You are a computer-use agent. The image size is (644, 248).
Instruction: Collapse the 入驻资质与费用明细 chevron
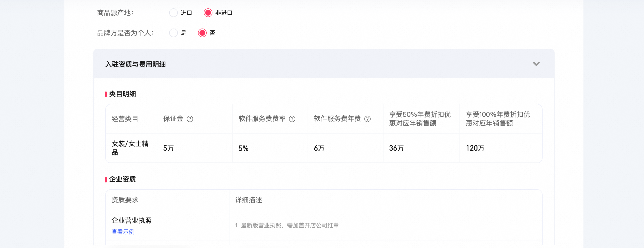tap(536, 64)
